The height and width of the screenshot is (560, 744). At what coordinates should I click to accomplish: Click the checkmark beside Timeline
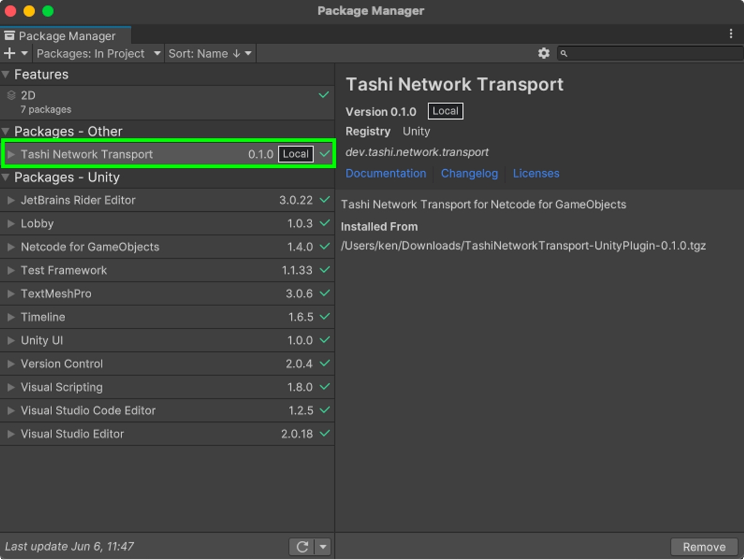click(x=324, y=317)
